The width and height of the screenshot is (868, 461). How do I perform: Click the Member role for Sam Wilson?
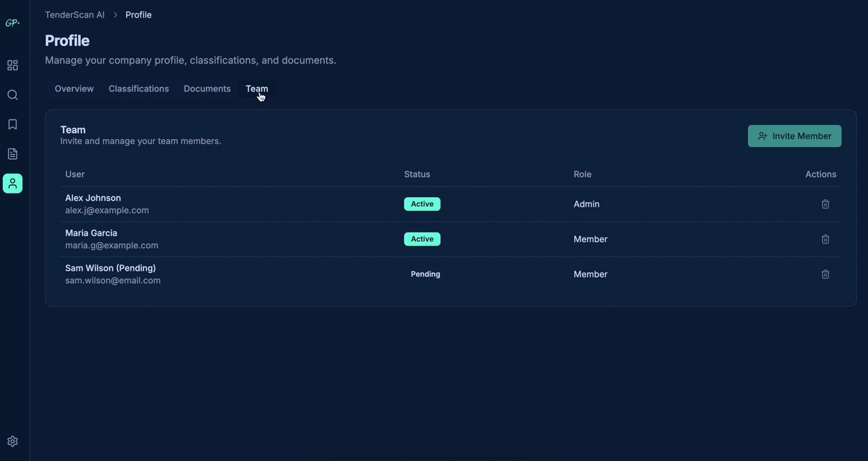coord(590,274)
